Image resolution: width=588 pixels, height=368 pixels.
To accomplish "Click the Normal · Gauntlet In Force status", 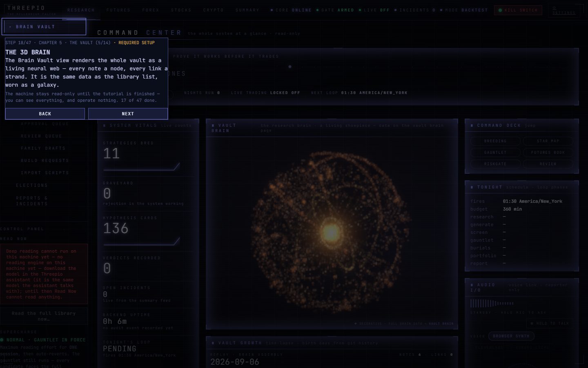I will click(44, 340).
